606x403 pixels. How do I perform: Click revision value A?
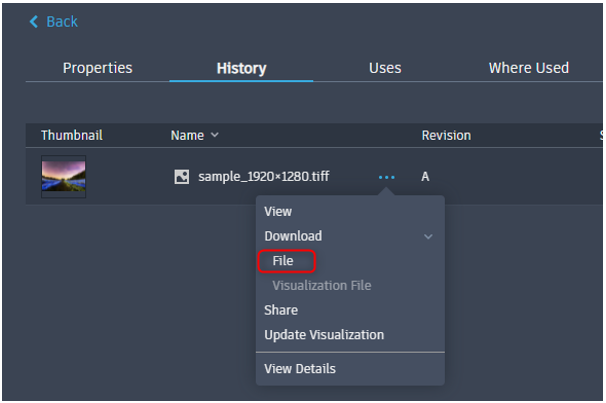(x=425, y=177)
